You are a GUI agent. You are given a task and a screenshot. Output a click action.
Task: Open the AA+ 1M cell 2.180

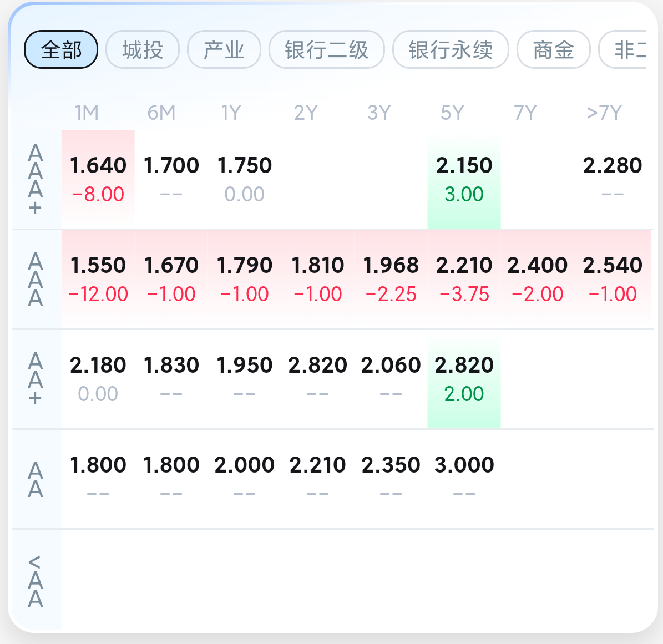(x=98, y=378)
